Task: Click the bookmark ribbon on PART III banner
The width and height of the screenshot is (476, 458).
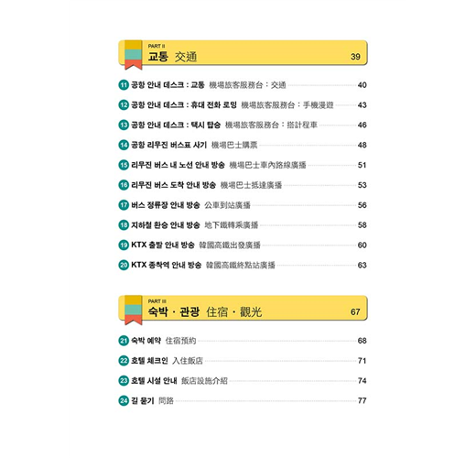Action: 134,311
